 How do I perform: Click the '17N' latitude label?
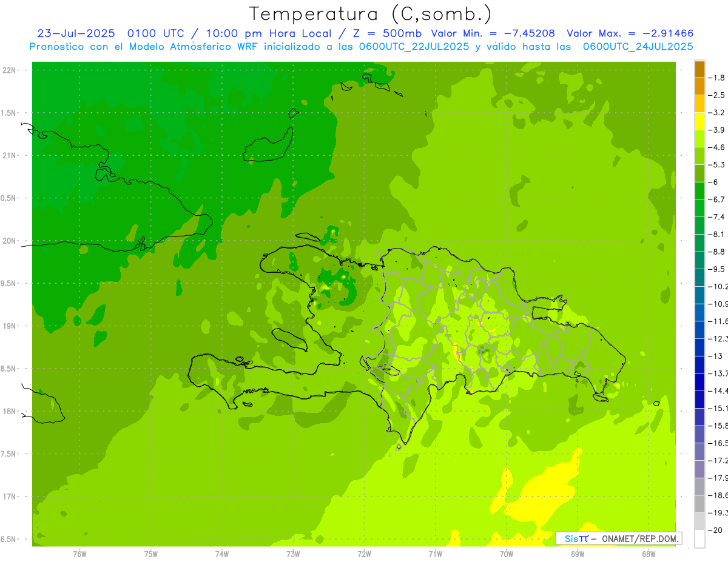click(x=9, y=497)
